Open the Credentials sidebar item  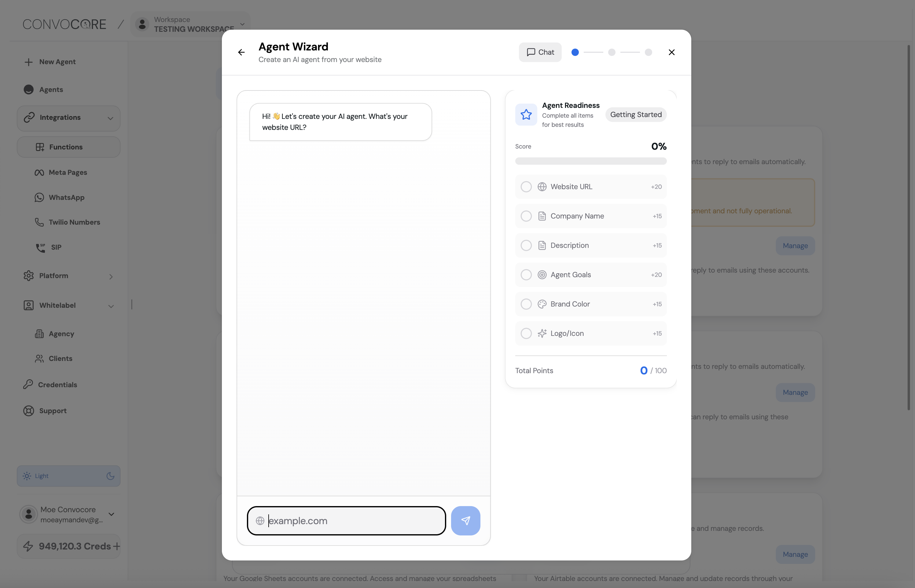[x=57, y=384]
